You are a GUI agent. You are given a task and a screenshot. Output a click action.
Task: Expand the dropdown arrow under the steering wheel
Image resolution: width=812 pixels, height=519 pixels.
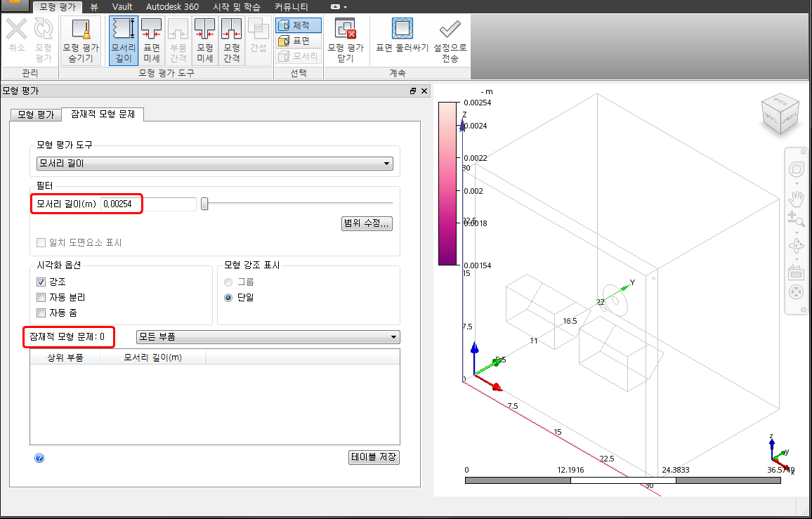click(797, 183)
